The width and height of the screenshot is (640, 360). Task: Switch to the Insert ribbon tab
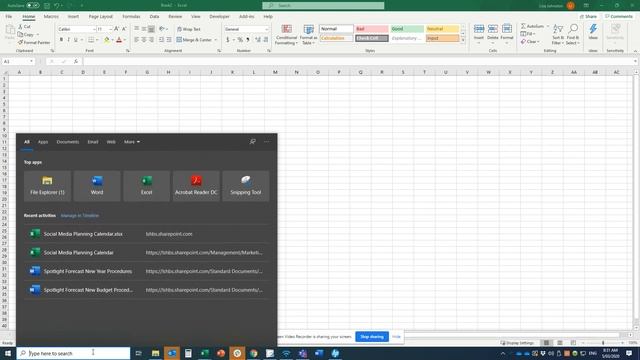(73, 17)
